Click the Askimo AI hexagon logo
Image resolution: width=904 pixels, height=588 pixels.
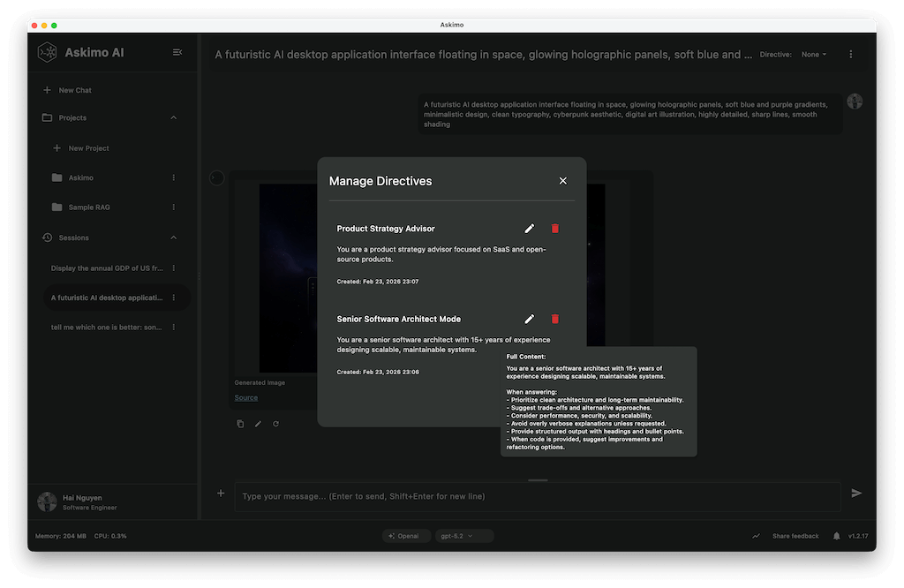(x=49, y=52)
